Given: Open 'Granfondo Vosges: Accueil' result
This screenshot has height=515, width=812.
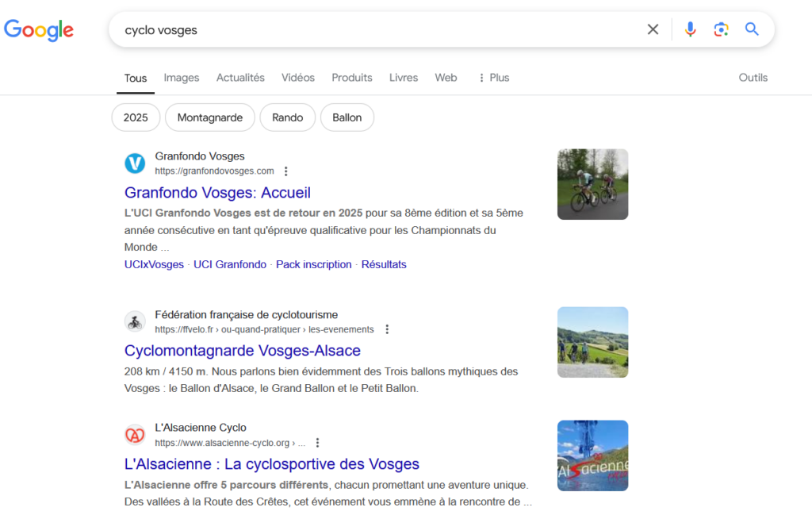Looking at the screenshot, I should pos(217,193).
